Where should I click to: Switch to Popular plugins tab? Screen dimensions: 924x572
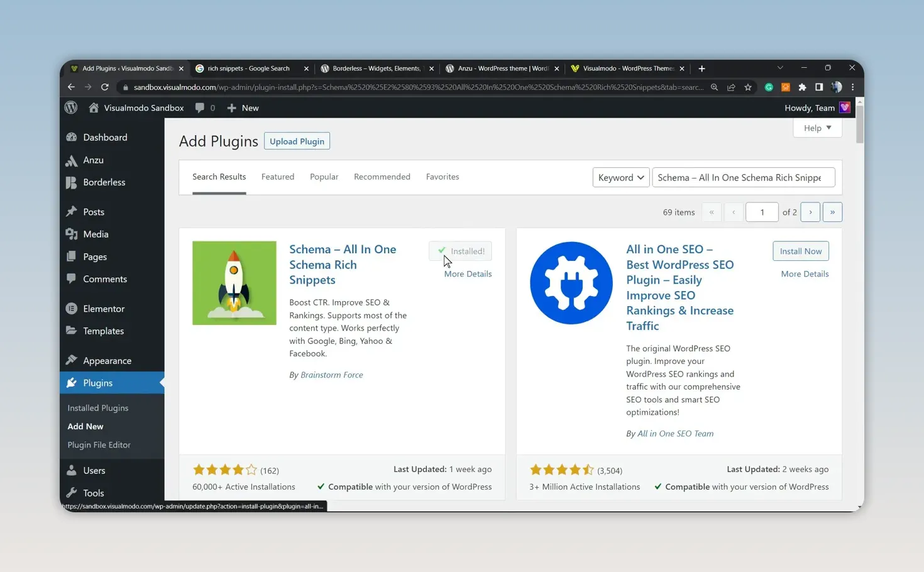coord(324,177)
